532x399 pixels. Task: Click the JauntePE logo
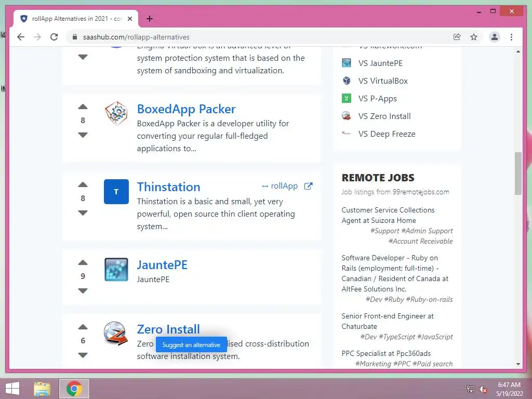click(116, 270)
